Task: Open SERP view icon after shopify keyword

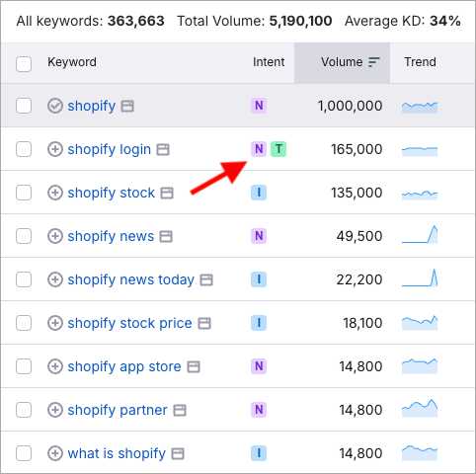Action: pyautogui.click(x=127, y=107)
